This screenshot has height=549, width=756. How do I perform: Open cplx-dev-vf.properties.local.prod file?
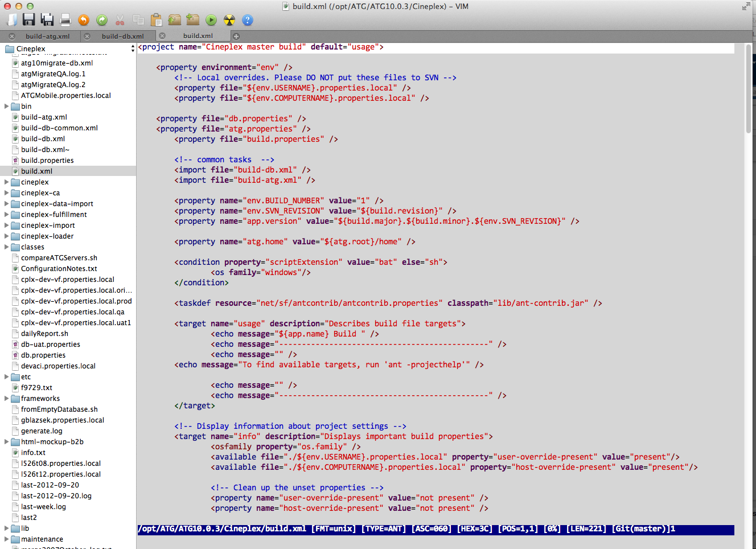coord(76,301)
